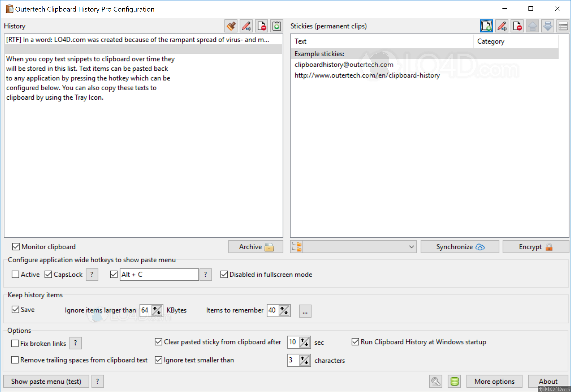Click the add to stickies clipboard icon

[277, 26]
